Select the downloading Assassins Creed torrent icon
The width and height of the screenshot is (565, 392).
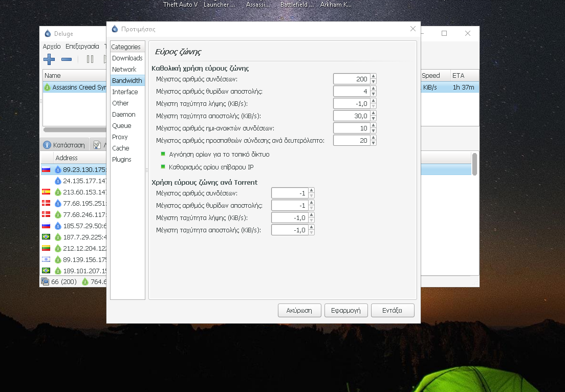[48, 88]
